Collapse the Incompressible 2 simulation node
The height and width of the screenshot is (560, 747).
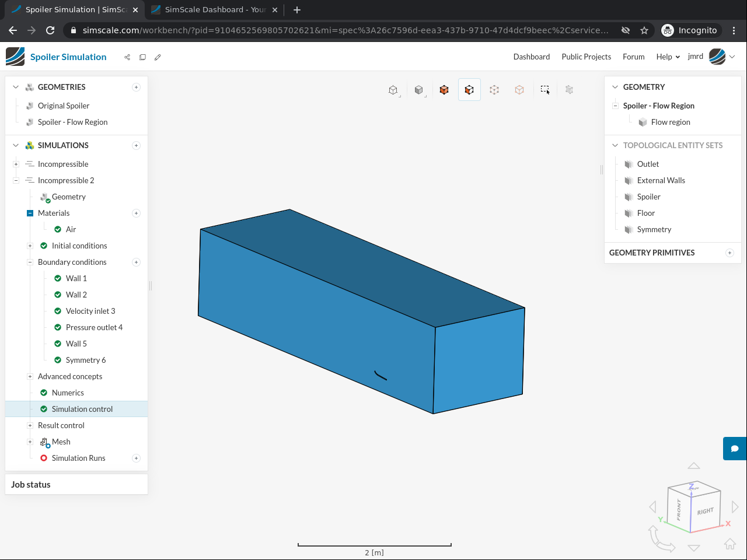click(16, 180)
